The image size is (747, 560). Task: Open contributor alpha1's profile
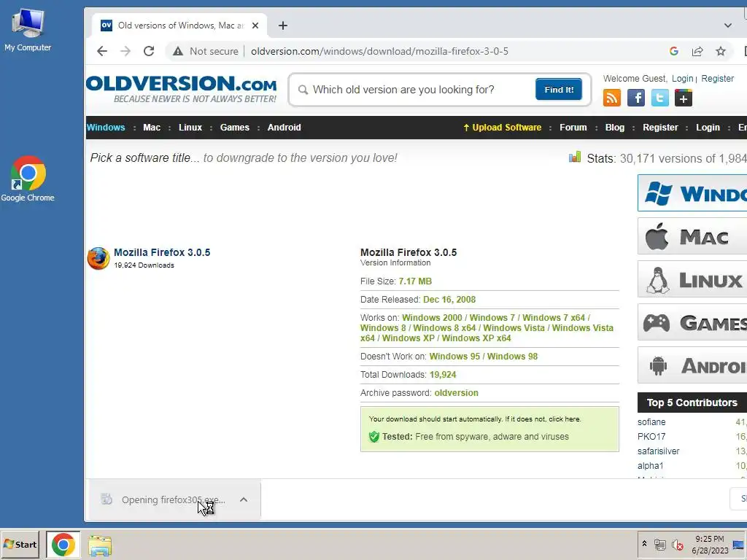tap(650, 466)
